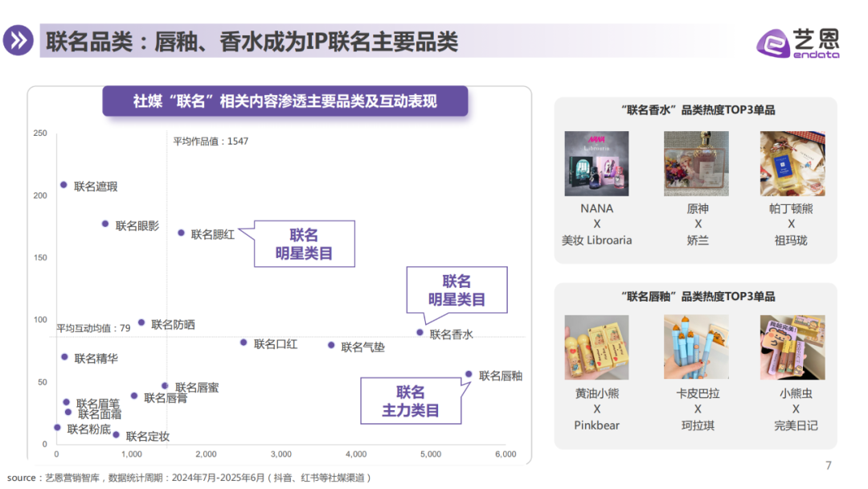868x489 pixels.
Task: Click the 联名眉笔 data label
Action: pos(98,403)
